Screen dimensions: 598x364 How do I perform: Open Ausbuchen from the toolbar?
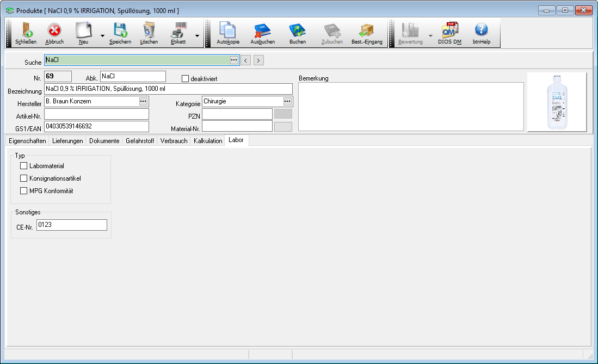click(x=262, y=32)
